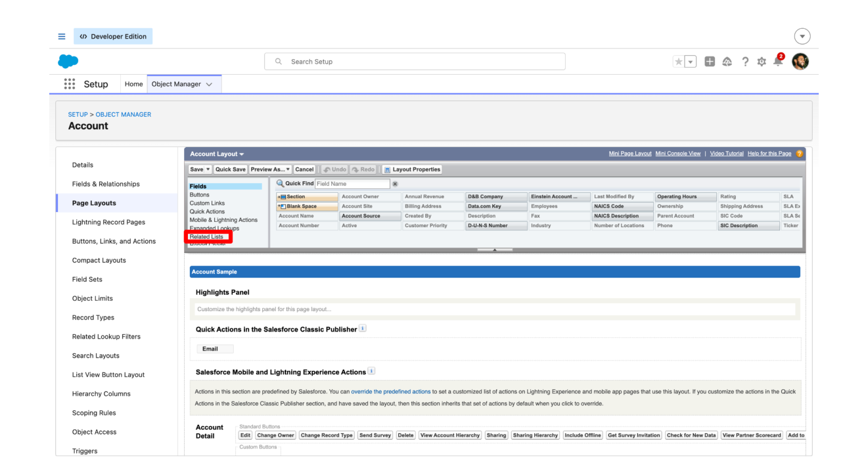Open the Help for this Page link

click(x=769, y=154)
